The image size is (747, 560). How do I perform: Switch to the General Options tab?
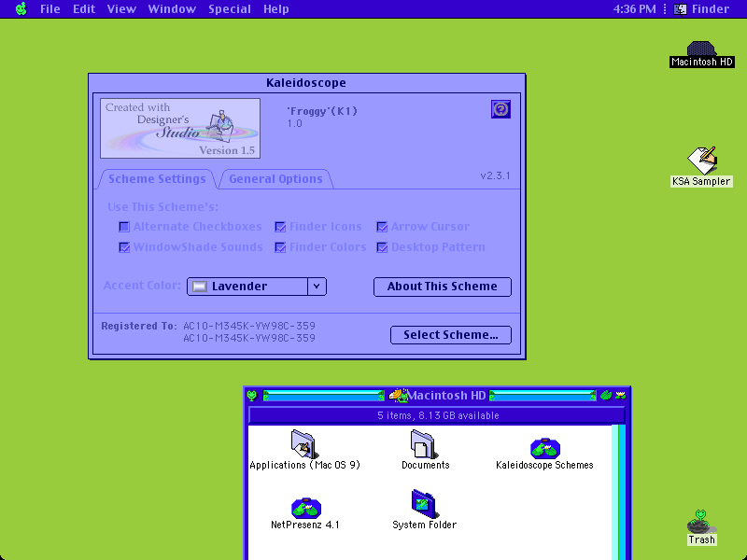click(275, 179)
